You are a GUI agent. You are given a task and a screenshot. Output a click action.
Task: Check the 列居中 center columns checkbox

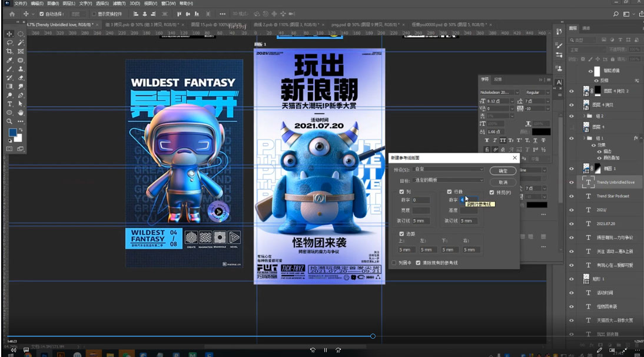pos(394,263)
